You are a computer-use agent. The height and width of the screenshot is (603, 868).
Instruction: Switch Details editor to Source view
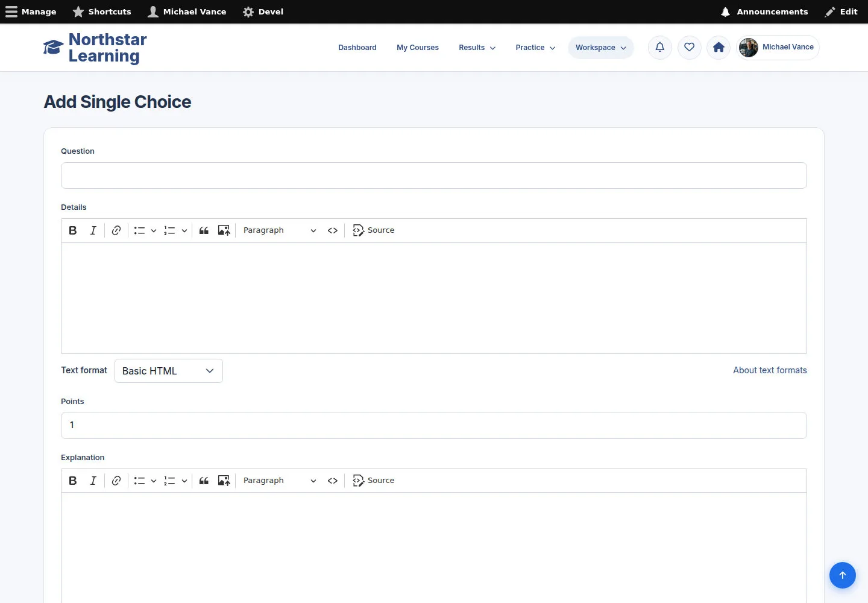(x=374, y=230)
